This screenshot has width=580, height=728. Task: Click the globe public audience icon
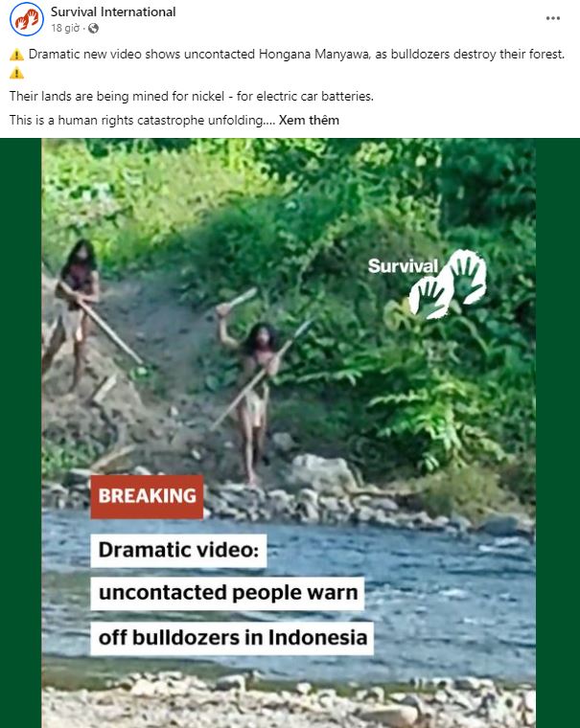[x=93, y=29]
